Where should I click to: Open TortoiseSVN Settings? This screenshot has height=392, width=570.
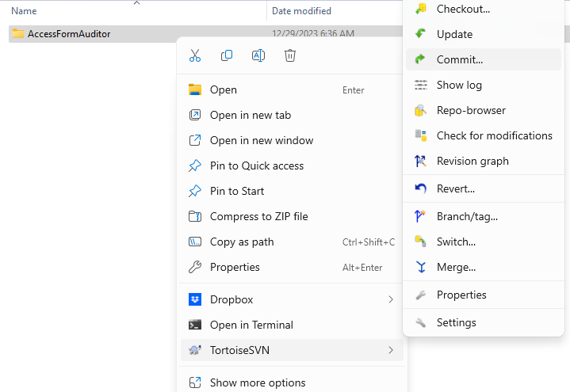tap(484, 322)
